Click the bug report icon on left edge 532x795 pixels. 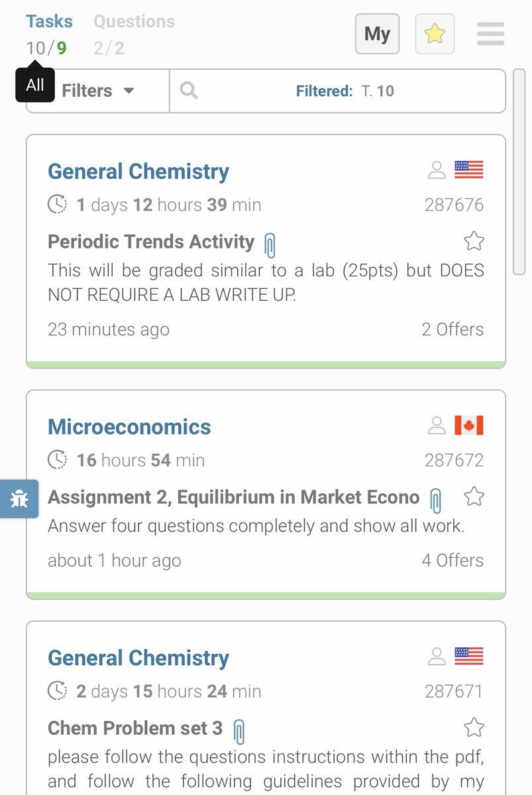pyautogui.click(x=19, y=499)
